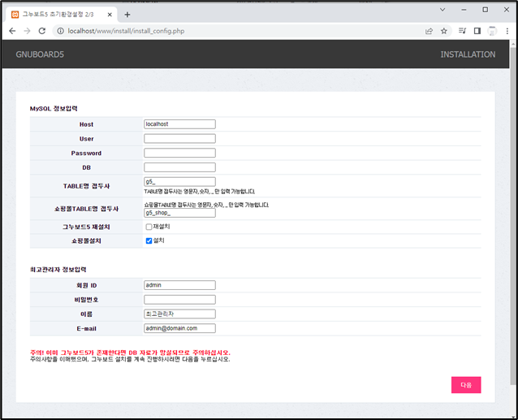Open Chrome three-dot menu
Screen dimensions: 518x420
[507, 31]
